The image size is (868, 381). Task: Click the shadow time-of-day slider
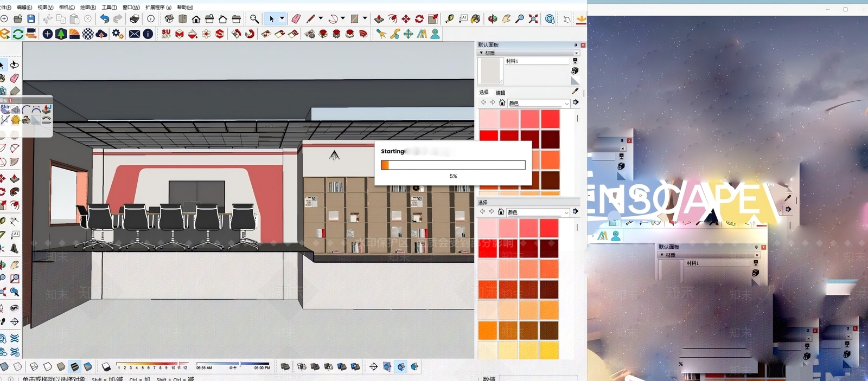(x=232, y=364)
